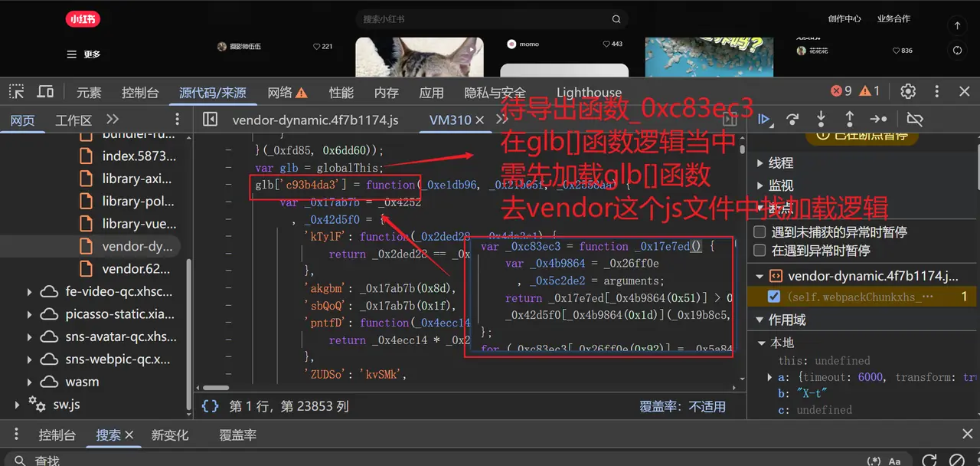Click the Step into function icon
The image size is (980, 466).
(821, 119)
